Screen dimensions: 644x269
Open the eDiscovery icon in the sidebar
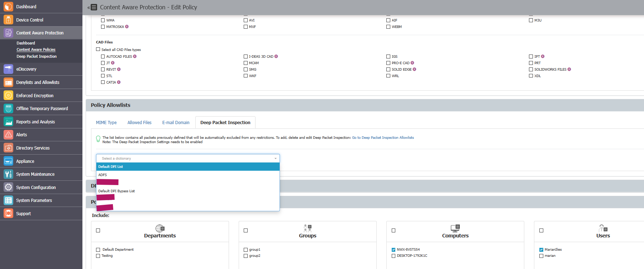8,69
